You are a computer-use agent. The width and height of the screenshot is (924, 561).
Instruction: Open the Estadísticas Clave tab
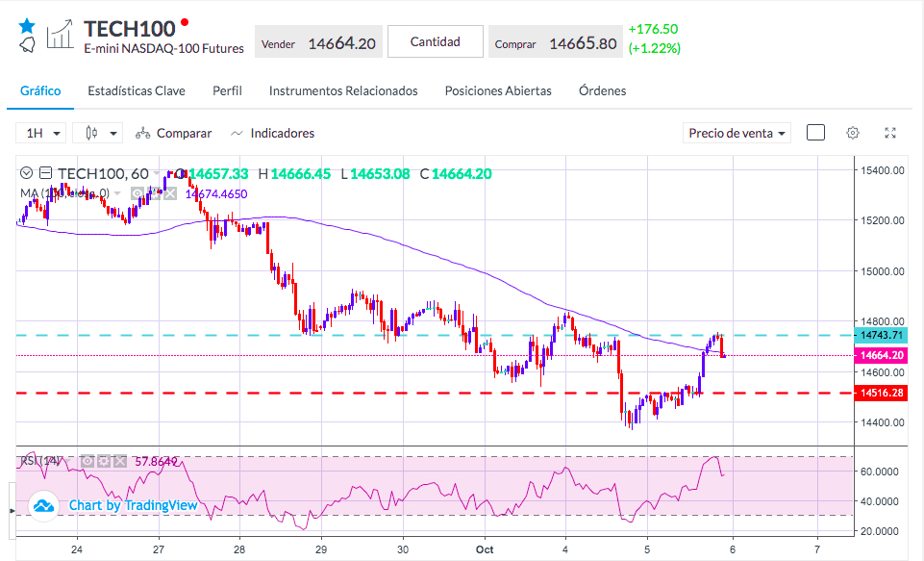coord(137,90)
